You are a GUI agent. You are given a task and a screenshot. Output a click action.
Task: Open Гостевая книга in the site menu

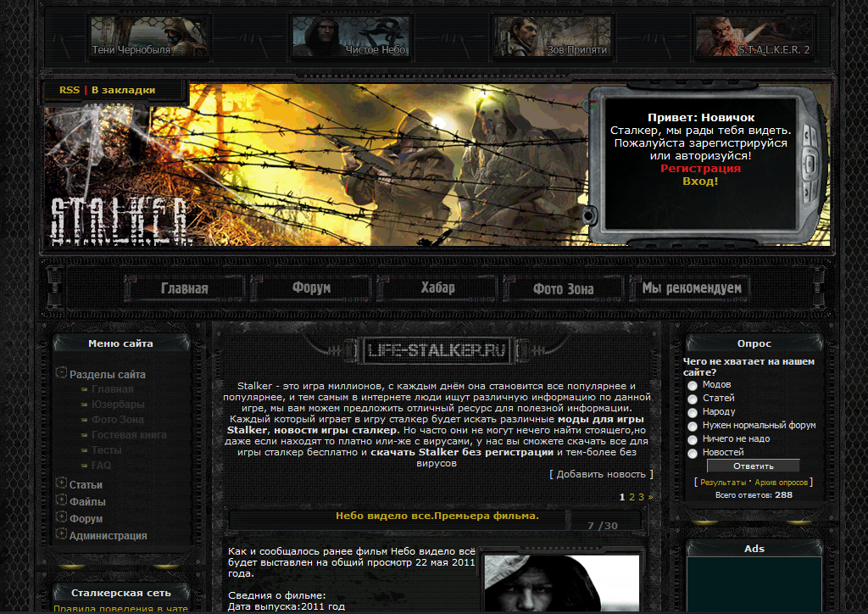[x=129, y=434]
